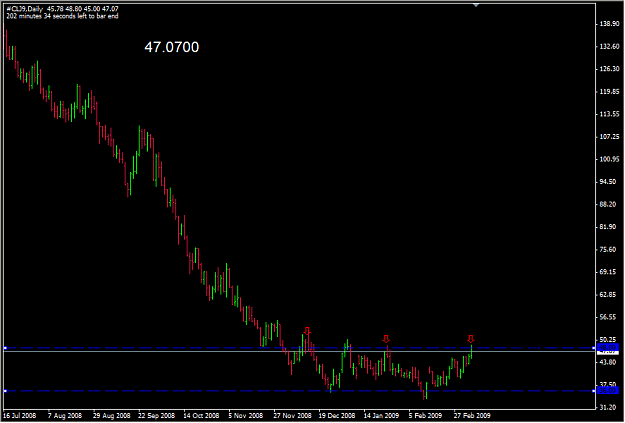The image size is (625, 423).
Task: Click the red down arrow near 14 Jan 2009
Action: pyautogui.click(x=386, y=339)
